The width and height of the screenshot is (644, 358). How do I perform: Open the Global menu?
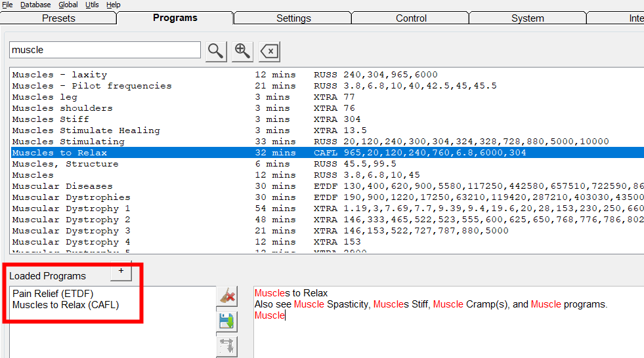coord(68,5)
